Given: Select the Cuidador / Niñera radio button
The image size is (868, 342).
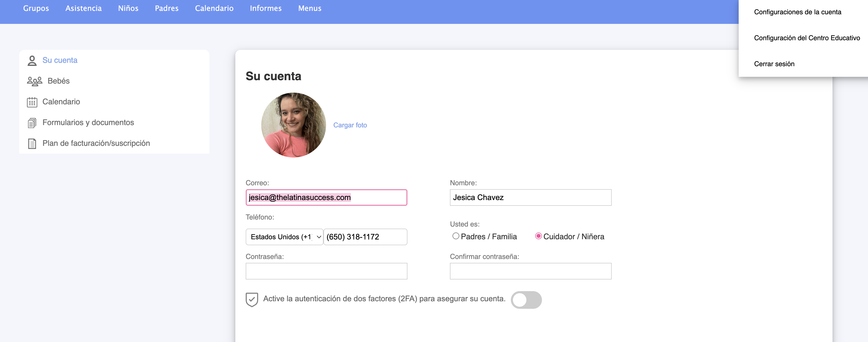Looking at the screenshot, I should pyautogui.click(x=538, y=236).
